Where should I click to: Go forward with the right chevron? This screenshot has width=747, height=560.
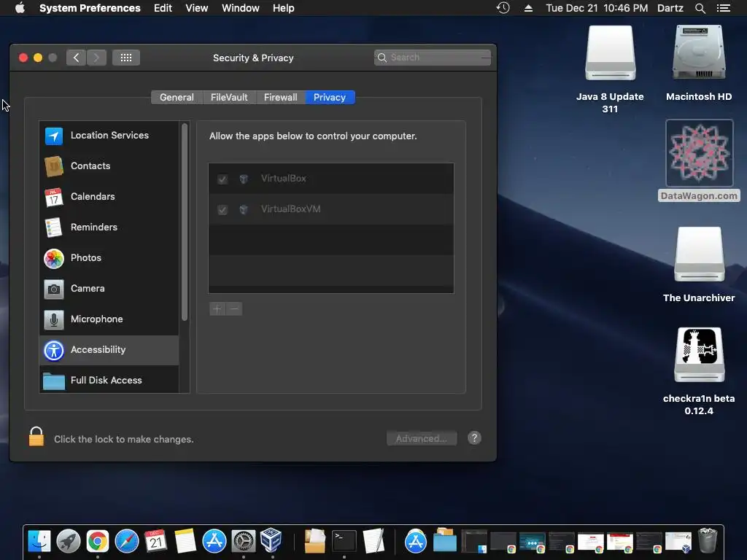click(96, 58)
